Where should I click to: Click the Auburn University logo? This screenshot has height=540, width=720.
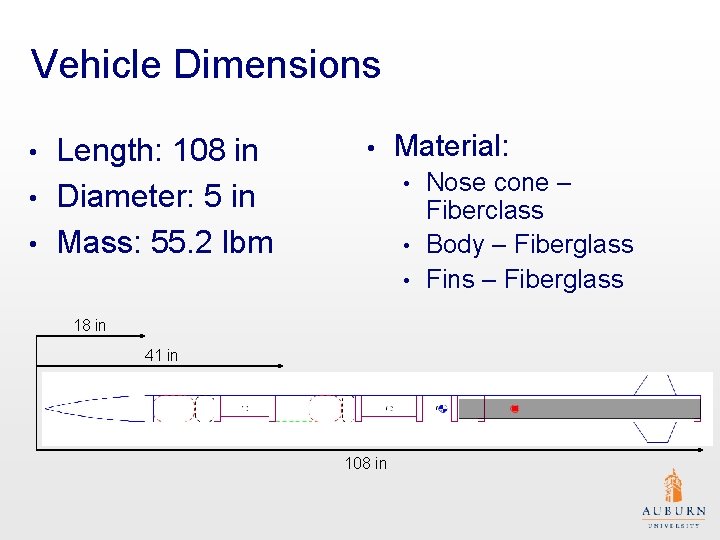coord(673,498)
